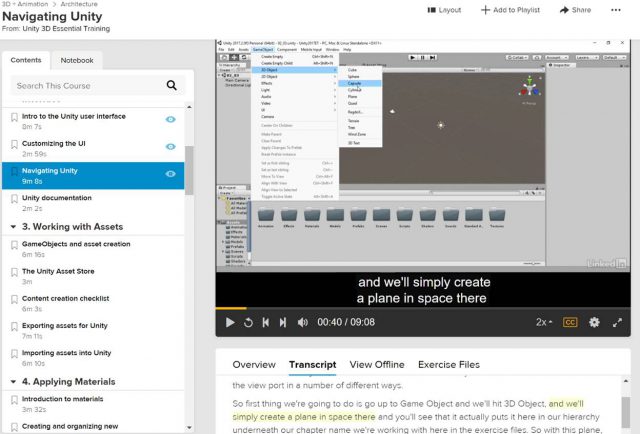Toggle viewed eye on Customizing the UI
This screenshot has width=640, height=434.
[x=171, y=147]
